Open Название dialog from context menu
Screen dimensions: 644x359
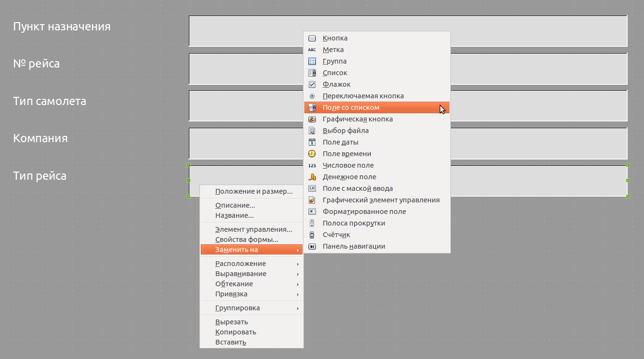coord(251,215)
